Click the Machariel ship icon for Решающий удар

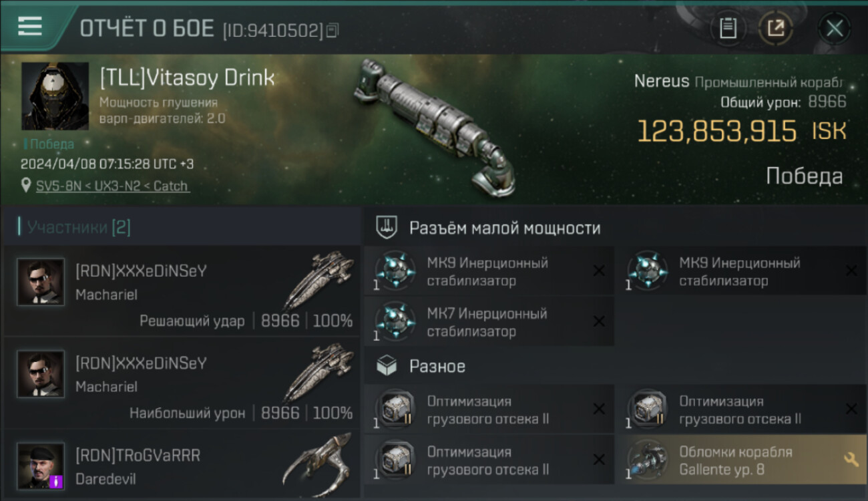pos(318,279)
